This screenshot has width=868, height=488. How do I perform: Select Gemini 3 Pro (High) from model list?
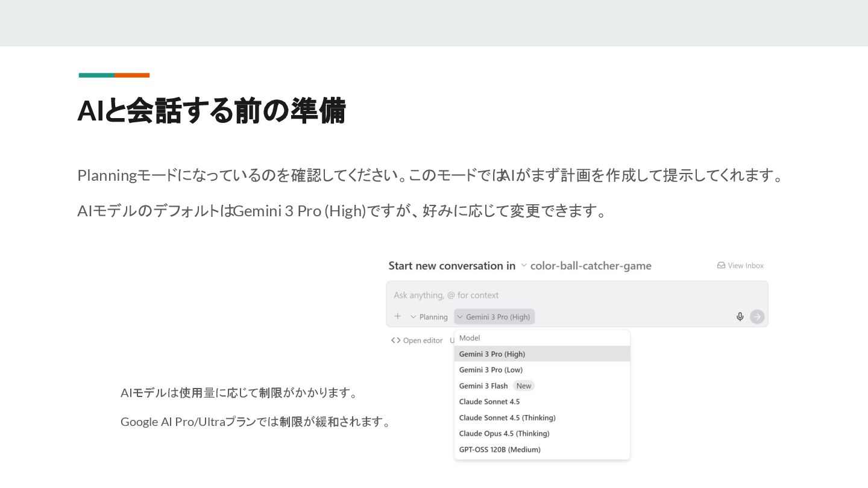pos(542,354)
